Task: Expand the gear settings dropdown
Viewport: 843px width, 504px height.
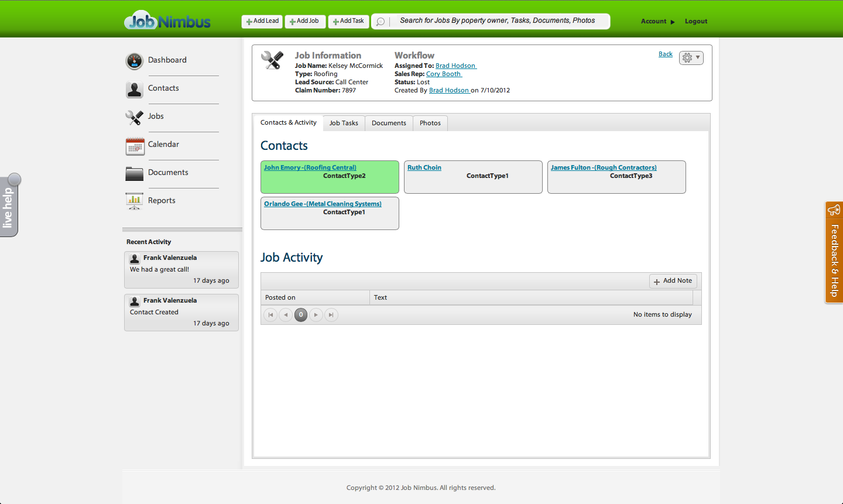Action: click(691, 57)
